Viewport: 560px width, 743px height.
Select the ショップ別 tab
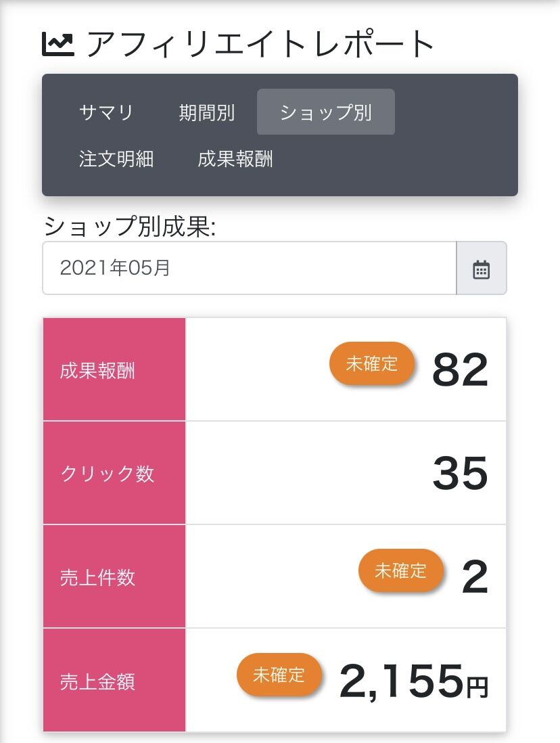325,112
